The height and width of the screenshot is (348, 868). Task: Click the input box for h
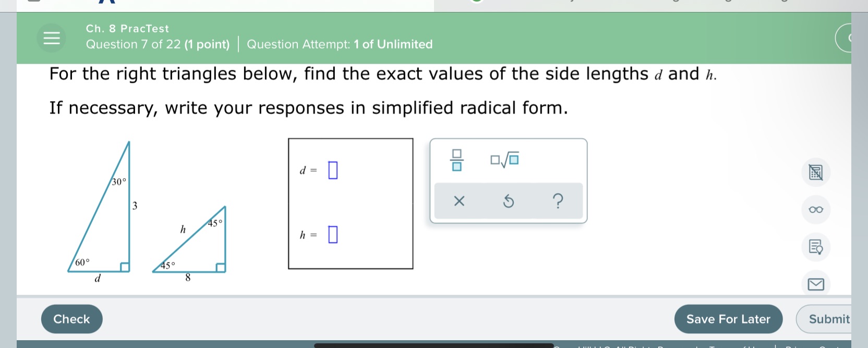click(333, 235)
